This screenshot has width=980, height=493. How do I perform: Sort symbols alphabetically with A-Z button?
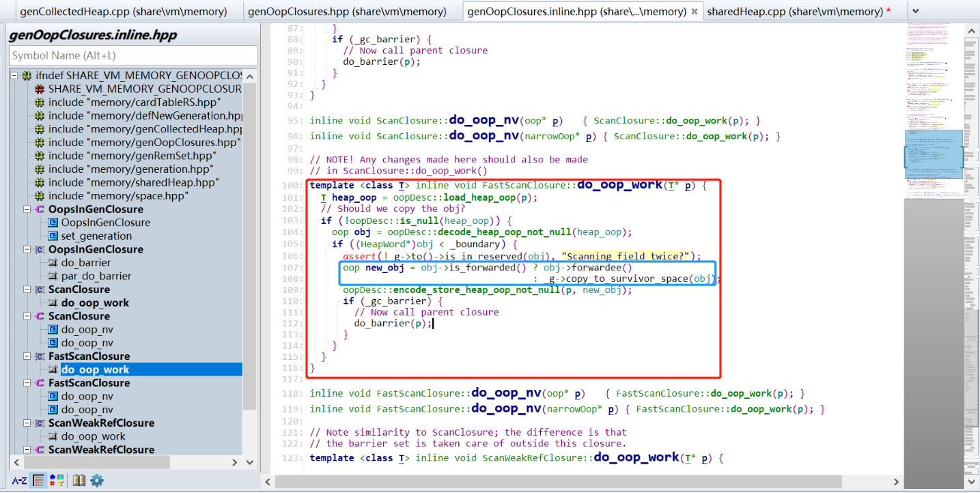[19, 481]
